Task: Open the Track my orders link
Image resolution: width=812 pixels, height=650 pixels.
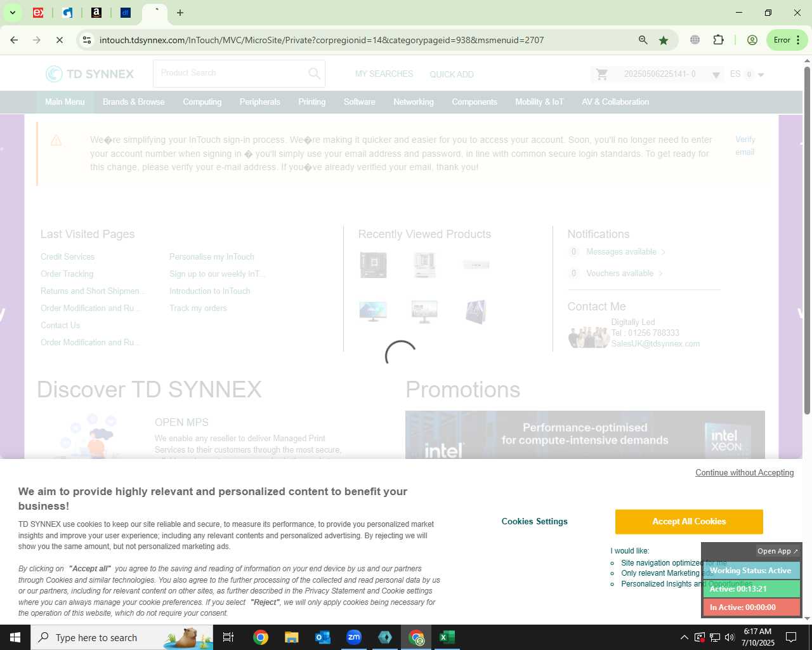Action: click(198, 308)
